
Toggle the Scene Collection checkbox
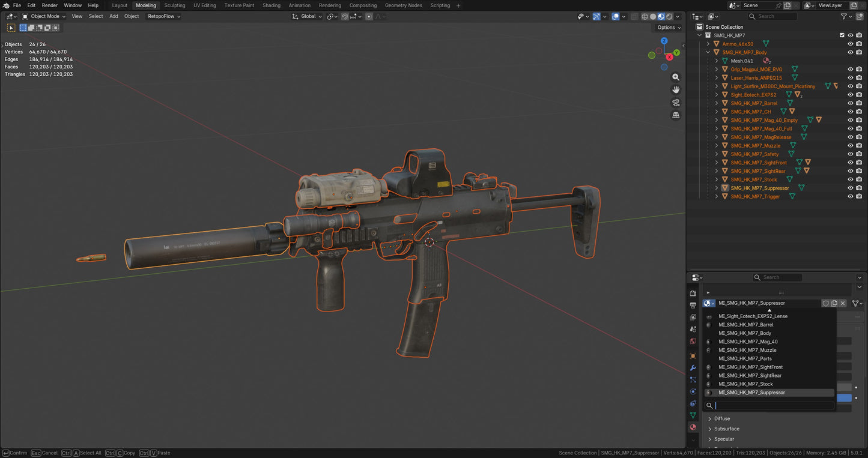click(x=842, y=35)
